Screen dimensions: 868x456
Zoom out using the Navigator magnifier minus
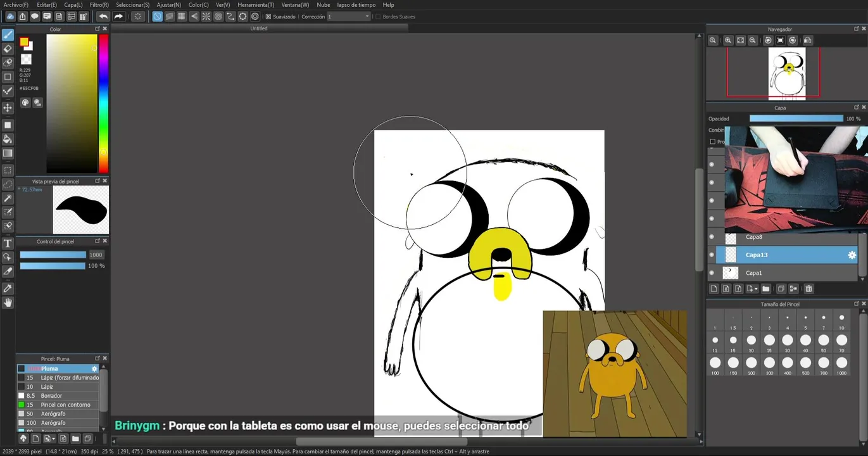click(x=753, y=40)
